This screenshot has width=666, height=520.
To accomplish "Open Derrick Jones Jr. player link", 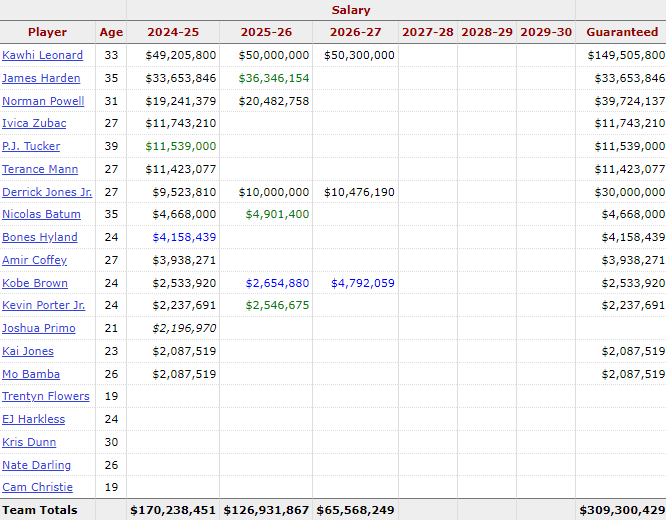I will [x=47, y=192].
